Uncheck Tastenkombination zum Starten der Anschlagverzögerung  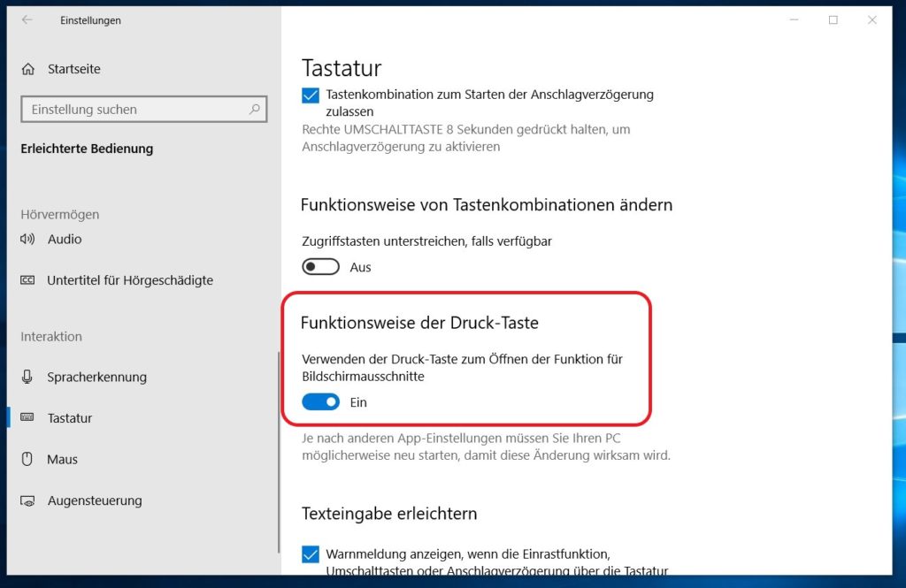(311, 95)
